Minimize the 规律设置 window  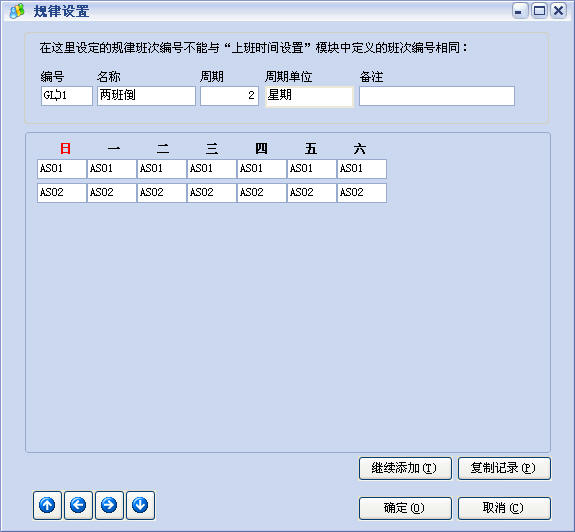[x=519, y=11]
